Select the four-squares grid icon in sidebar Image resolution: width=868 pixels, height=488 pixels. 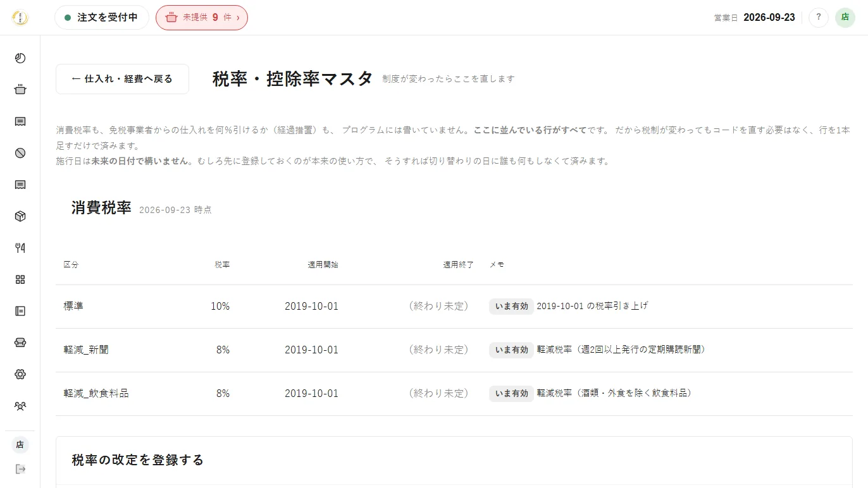(x=20, y=279)
